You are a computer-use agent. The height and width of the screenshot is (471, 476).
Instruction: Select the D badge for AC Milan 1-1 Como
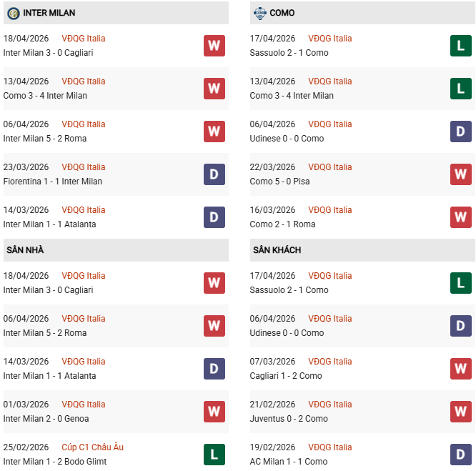[461, 455]
